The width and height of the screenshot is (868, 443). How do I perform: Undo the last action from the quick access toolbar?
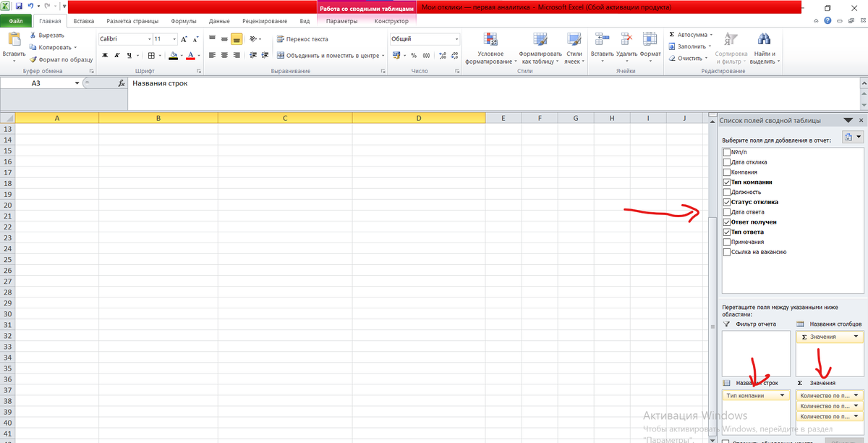[x=31, y=6]
